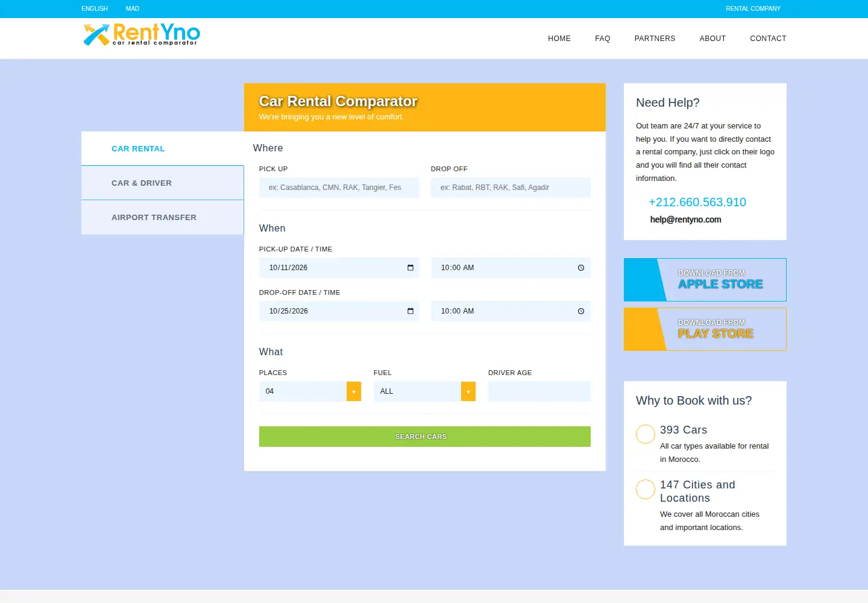Open the clock icon in pick-up time
Screen dimensions: 868x603
click(x=581, y=268)
